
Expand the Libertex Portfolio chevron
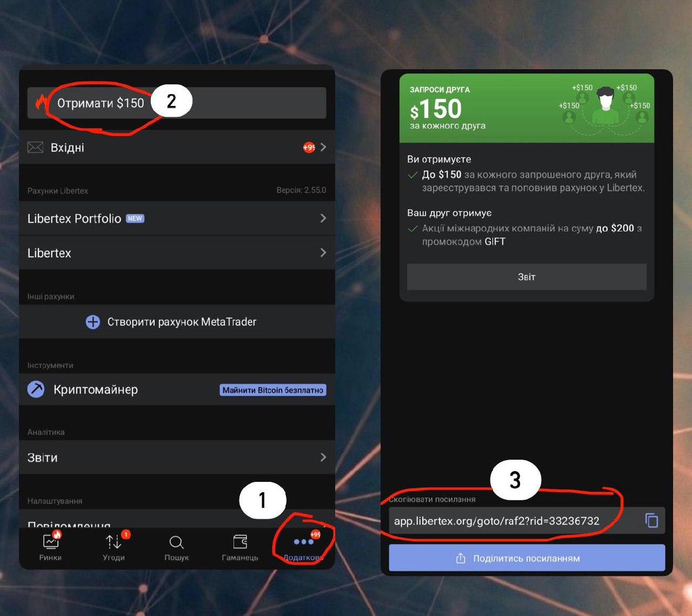(x=323, y=218)
